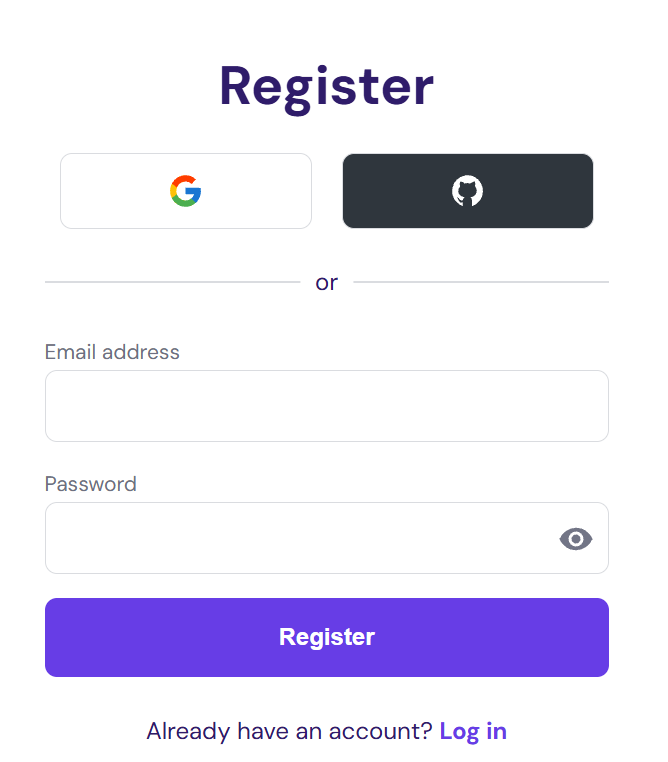Show password using the eye icon
The height and width of the screenshot is (762, 668).
coord(576,539)
